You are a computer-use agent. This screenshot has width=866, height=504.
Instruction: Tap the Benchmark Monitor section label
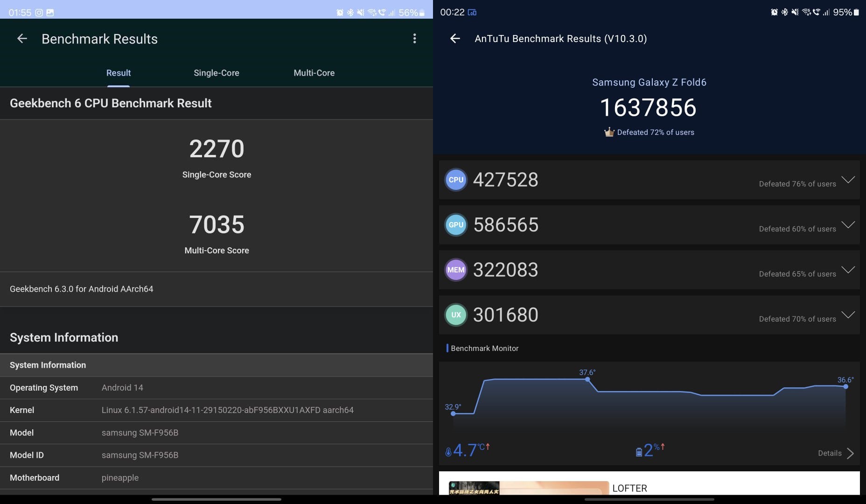tap(484, 348)
